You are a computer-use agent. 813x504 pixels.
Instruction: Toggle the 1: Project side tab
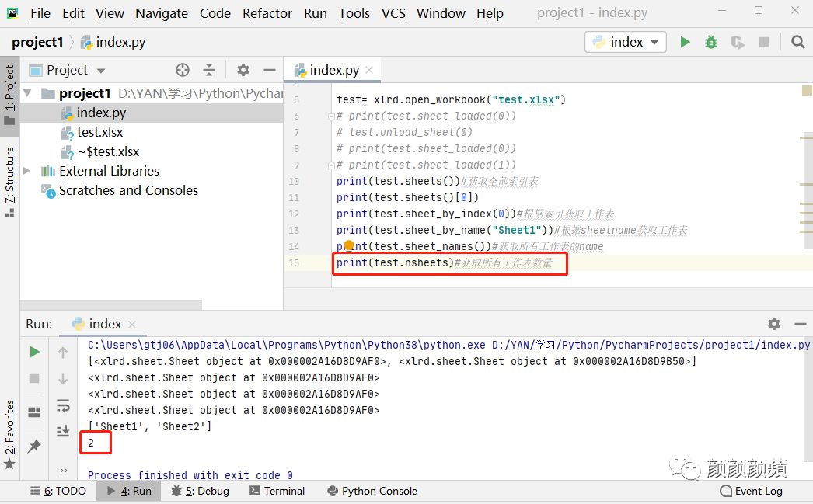9,96
